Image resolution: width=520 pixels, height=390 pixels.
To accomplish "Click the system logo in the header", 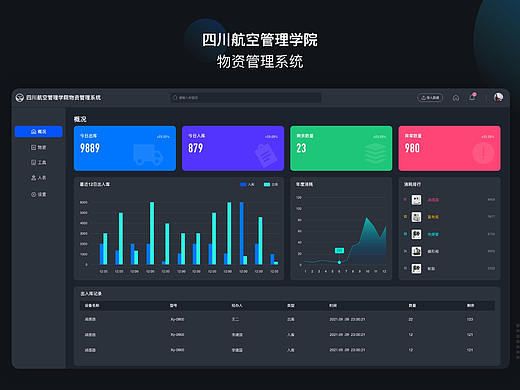I will click(20, 98).
